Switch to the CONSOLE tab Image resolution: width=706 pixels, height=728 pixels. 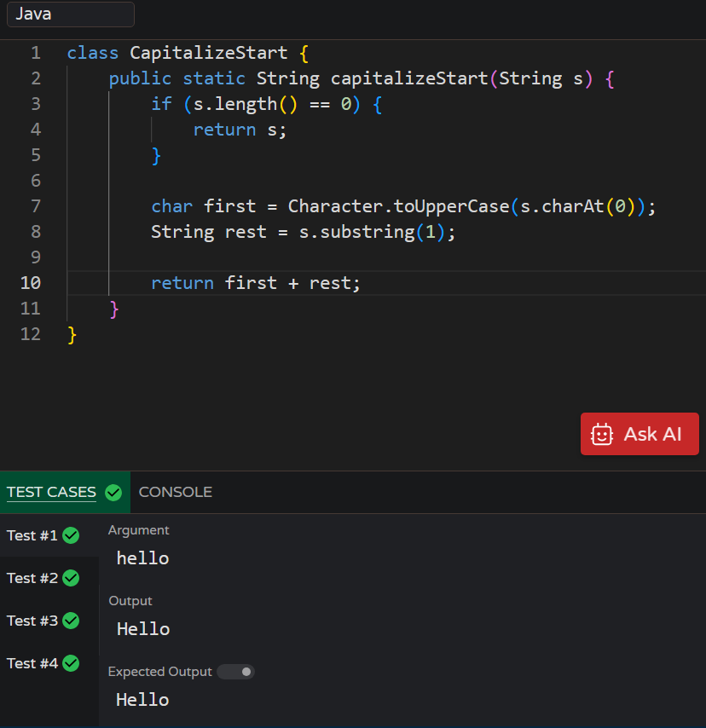175,492
